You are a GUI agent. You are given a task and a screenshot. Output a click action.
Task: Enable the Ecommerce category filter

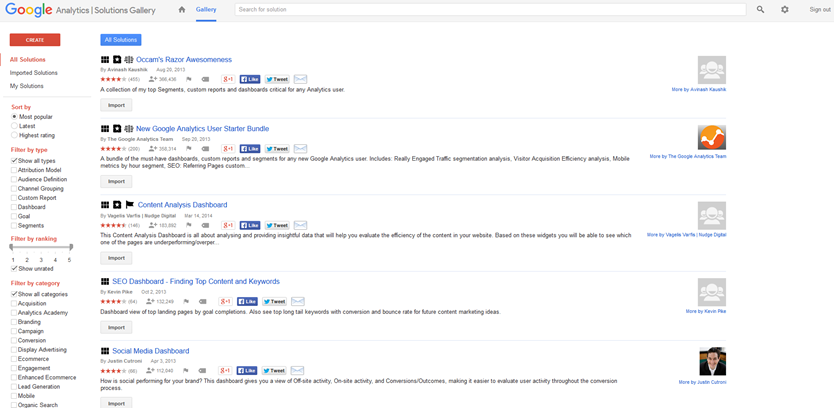click(x=14, y=359)
